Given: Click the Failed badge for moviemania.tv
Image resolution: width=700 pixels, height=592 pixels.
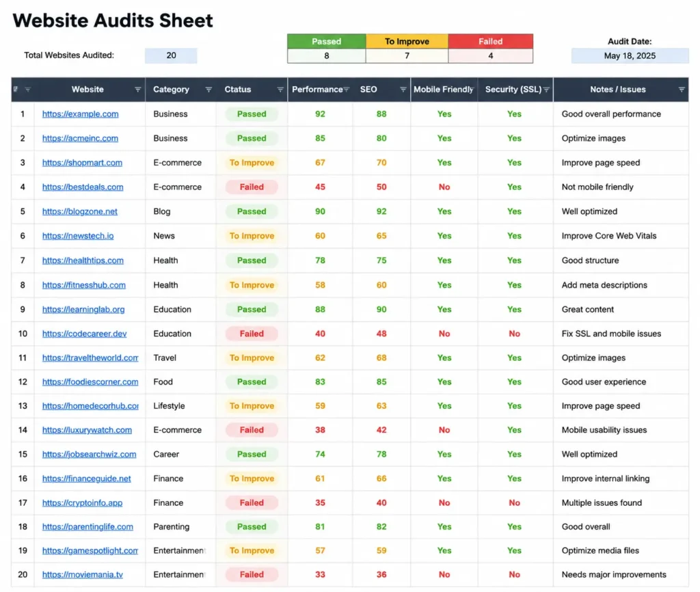Looking at the screenshot, I should tap(252, 575).
